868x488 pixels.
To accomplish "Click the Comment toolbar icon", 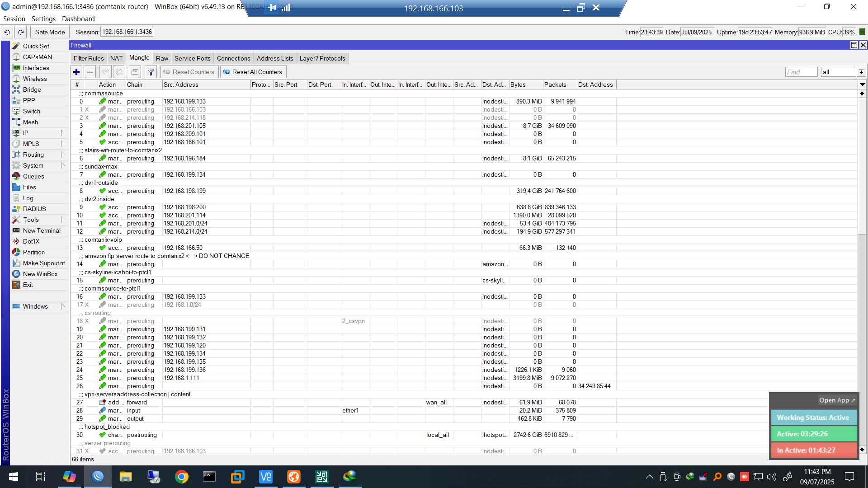I will (x=135, y=72).
